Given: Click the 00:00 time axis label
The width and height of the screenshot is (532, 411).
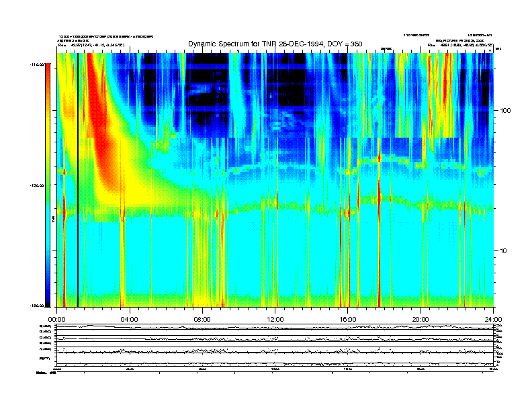Looking at the screenshot, I should pyautogui.click(x=56, y=320).
